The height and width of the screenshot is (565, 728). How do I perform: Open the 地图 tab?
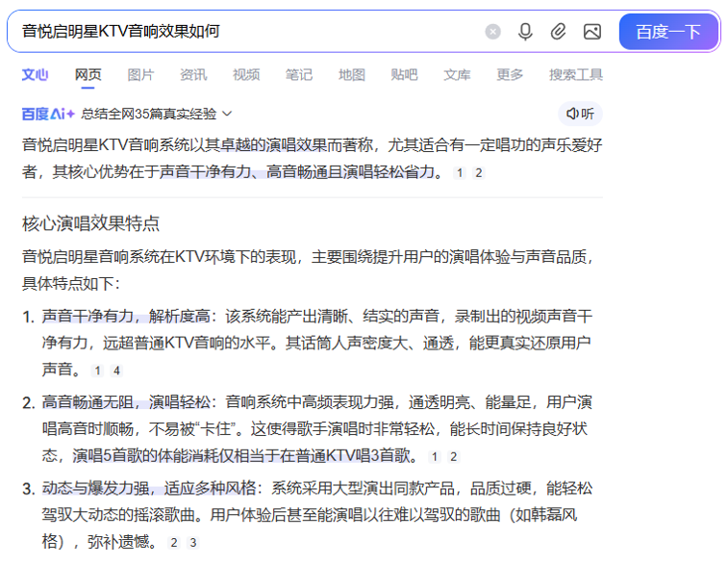(352, 74)
